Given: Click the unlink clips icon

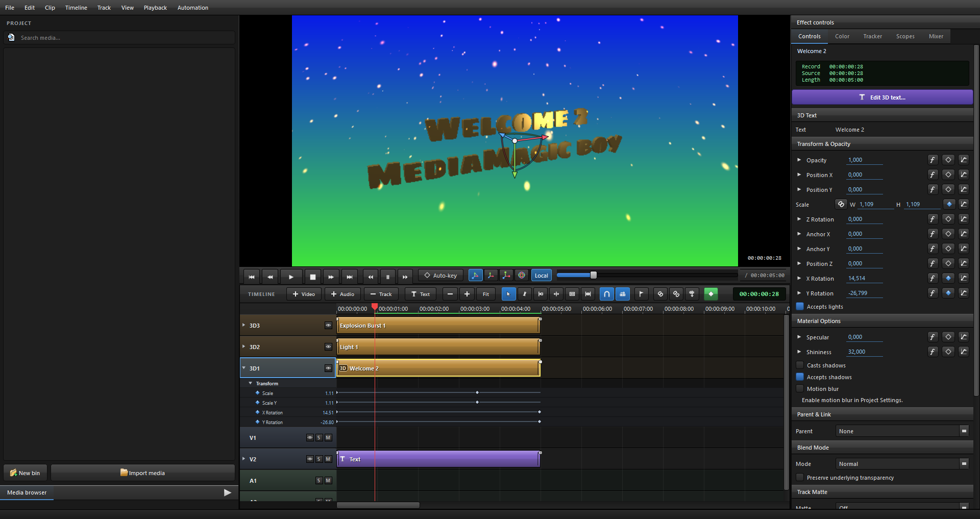Looking at the screenshot, I should pyautogui.click(x=676, y=294).
